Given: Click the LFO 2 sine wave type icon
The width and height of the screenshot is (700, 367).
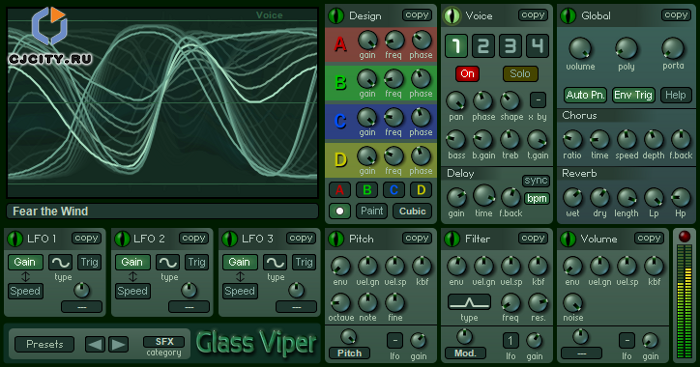Looking at the screenshot, I should pos(167,263).
